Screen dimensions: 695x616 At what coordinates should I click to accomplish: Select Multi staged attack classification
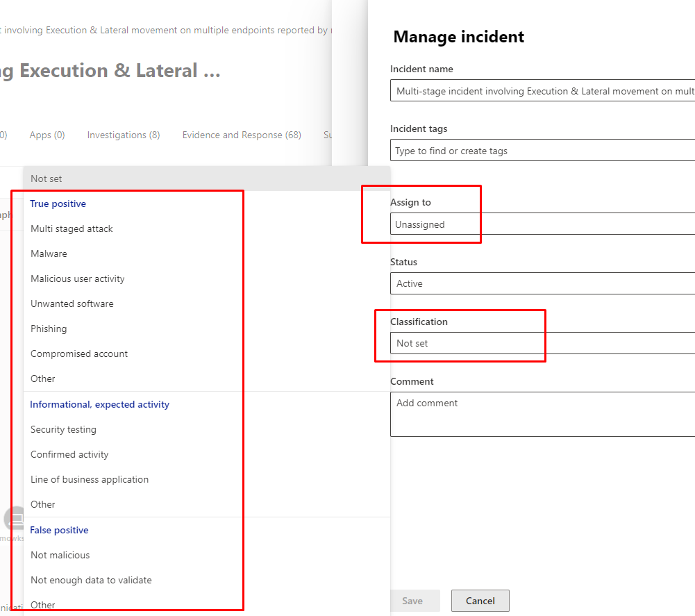(72, 228)
